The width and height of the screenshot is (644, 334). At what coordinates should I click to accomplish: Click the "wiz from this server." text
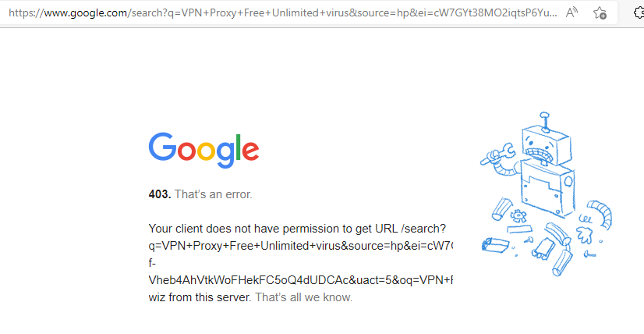(x=200, y=297)
